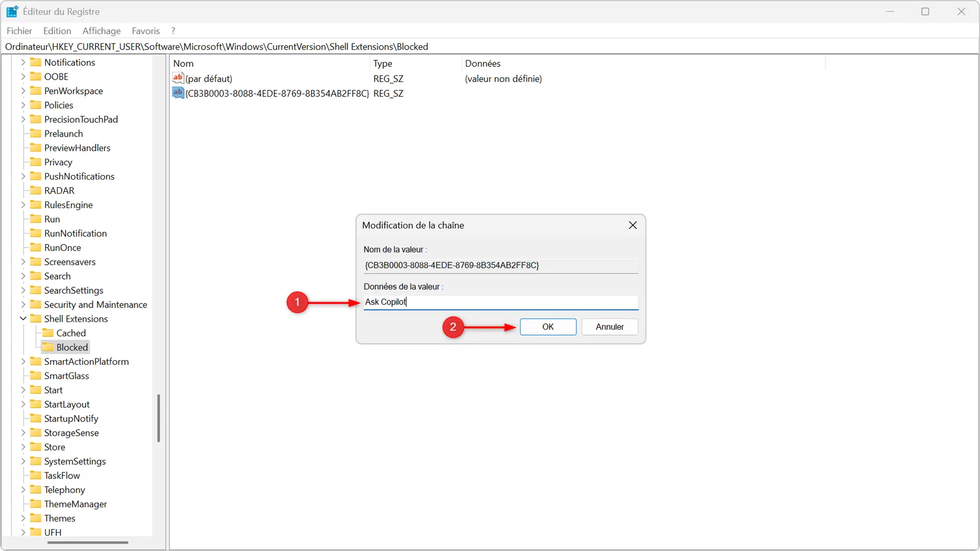Open the Fichier menu

click(x=19, y=31)
